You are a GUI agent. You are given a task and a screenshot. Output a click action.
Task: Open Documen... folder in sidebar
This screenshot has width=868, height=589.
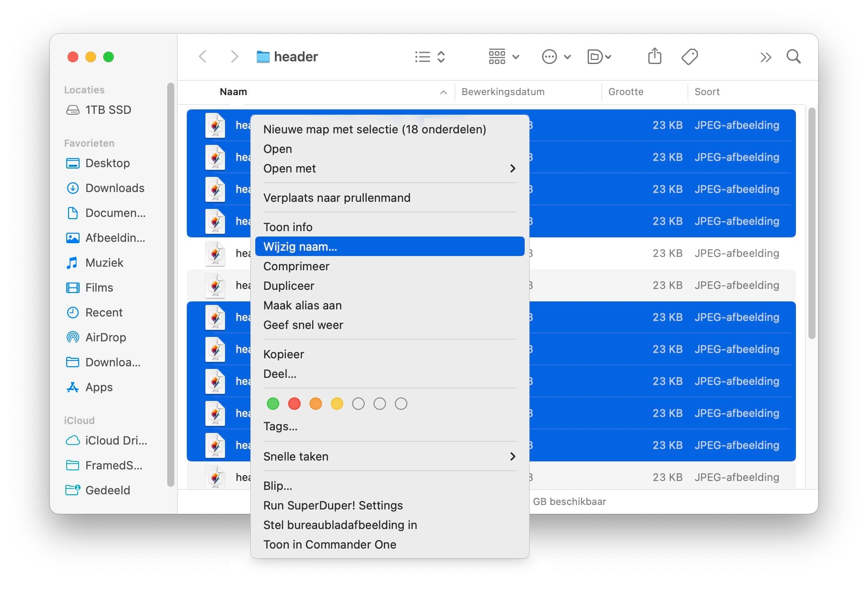coord(107,213)
